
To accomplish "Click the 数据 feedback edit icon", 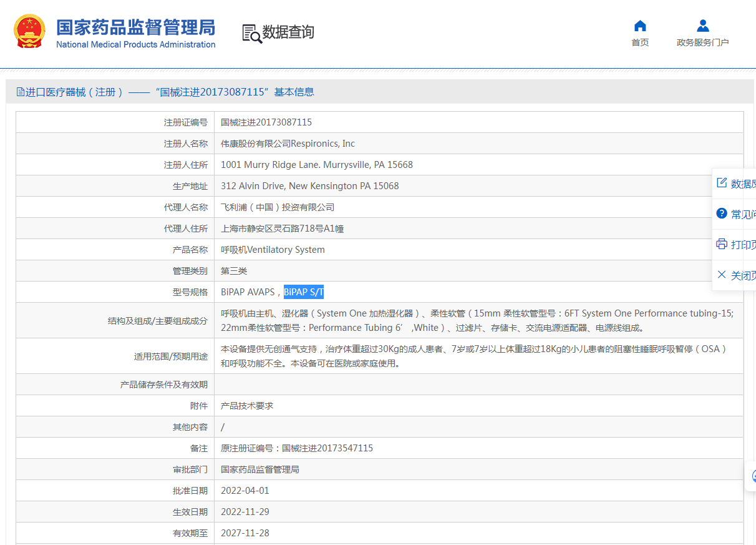I will (722, 183).
